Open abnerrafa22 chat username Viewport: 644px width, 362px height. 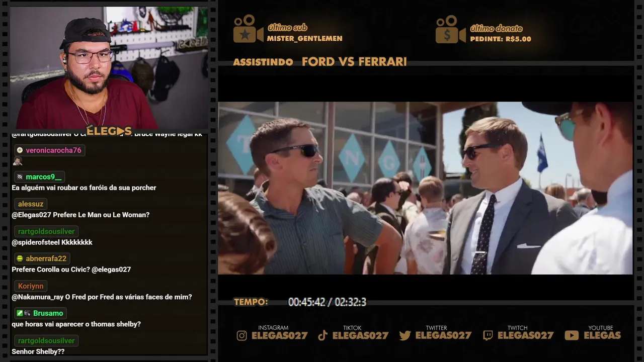tap(46, 258)
